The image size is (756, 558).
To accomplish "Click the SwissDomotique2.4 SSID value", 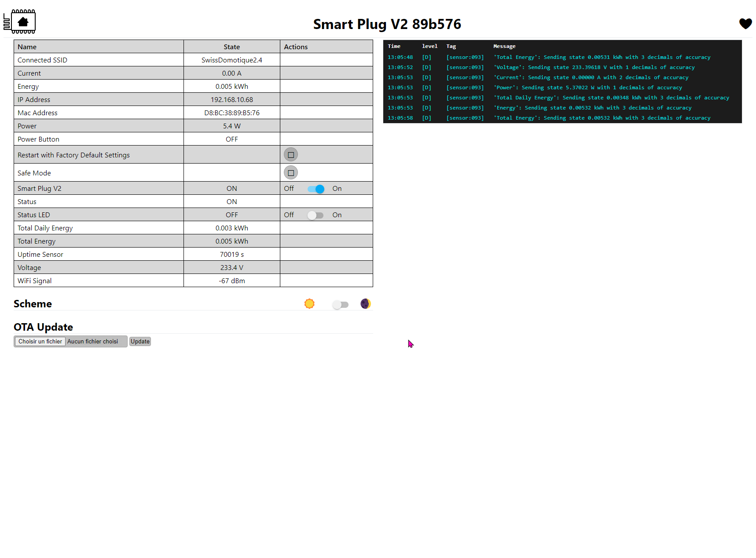I will [x=232, y=60].
